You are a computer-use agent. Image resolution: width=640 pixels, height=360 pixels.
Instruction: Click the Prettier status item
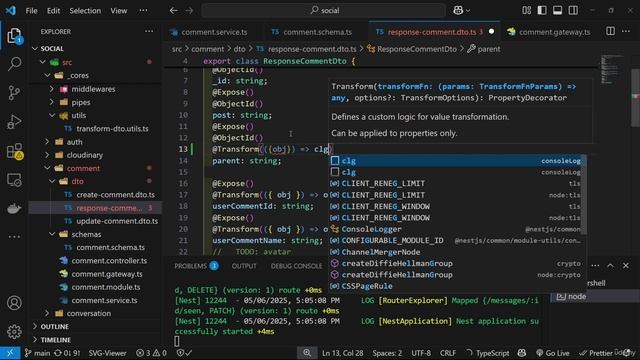[x=596, y=353]
